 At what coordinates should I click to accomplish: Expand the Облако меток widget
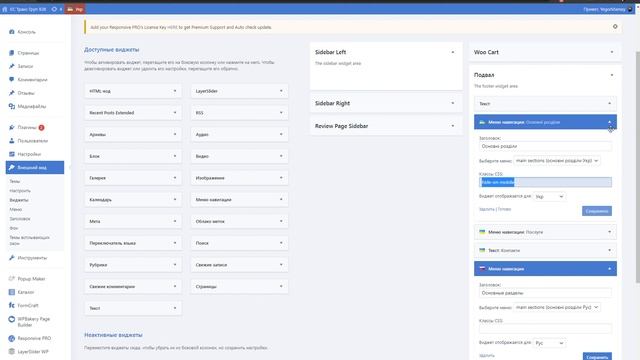pos(281,221)
